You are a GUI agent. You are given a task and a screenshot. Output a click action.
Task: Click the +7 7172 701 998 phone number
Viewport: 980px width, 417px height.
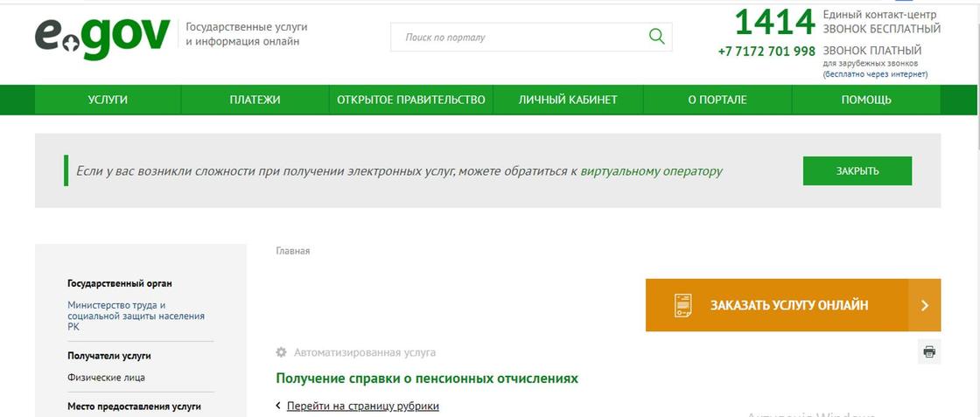[766, 52]
